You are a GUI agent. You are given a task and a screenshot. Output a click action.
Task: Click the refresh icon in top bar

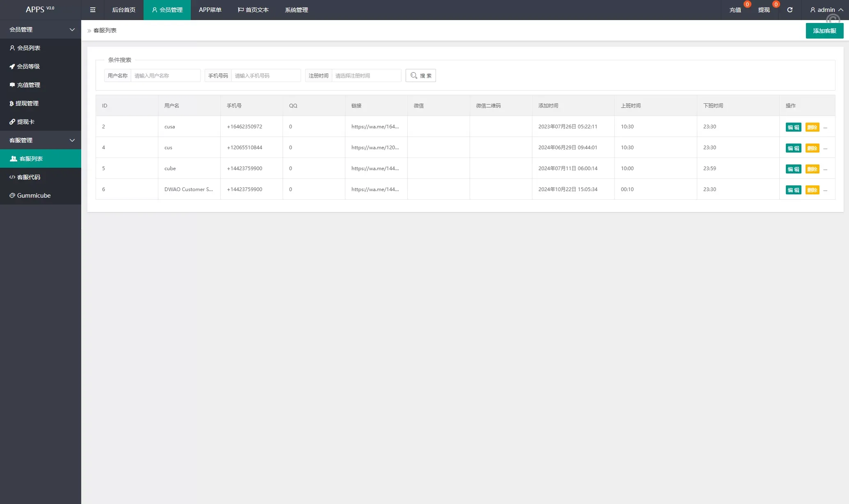click(790, 10)
